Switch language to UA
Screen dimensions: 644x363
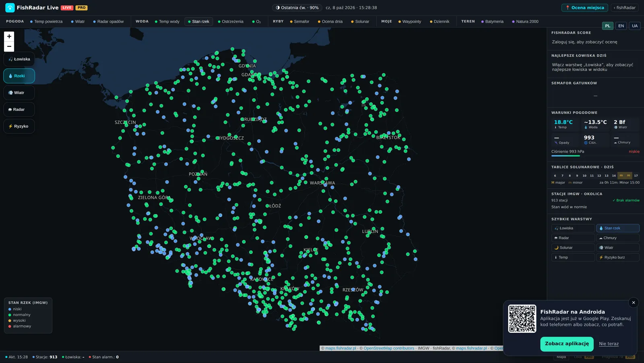635,26
